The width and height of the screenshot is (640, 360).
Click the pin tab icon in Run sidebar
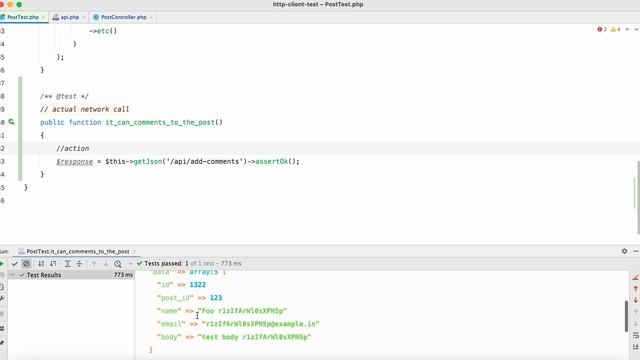2,342
